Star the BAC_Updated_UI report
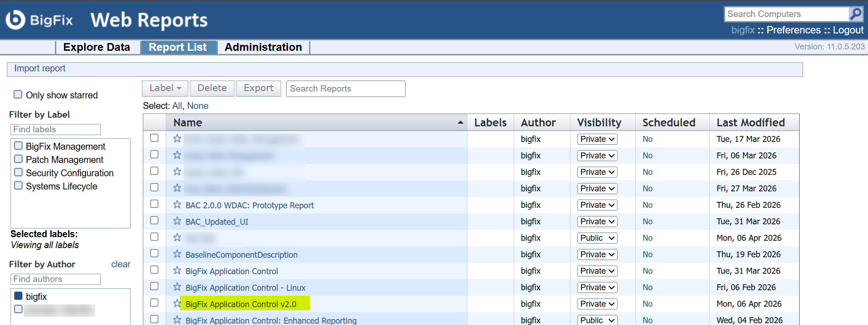 pos(177,221)
